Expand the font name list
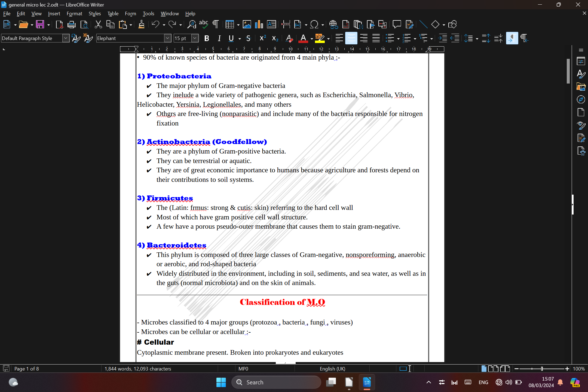The height and width of the screenshot is (392, 588). 168,38
